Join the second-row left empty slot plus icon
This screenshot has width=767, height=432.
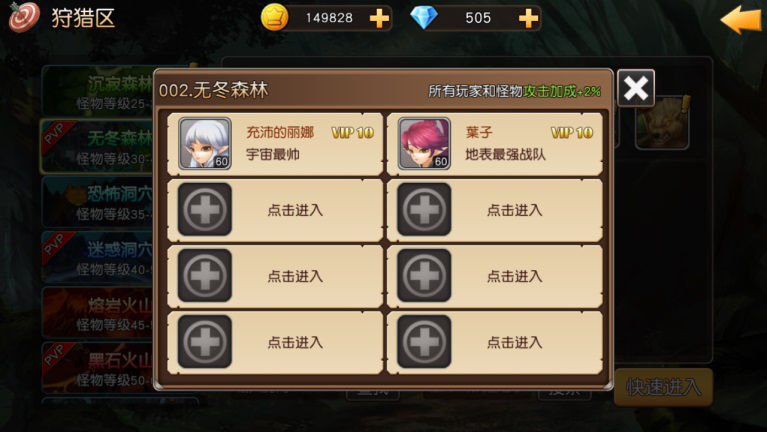click(x=204, y=209)
